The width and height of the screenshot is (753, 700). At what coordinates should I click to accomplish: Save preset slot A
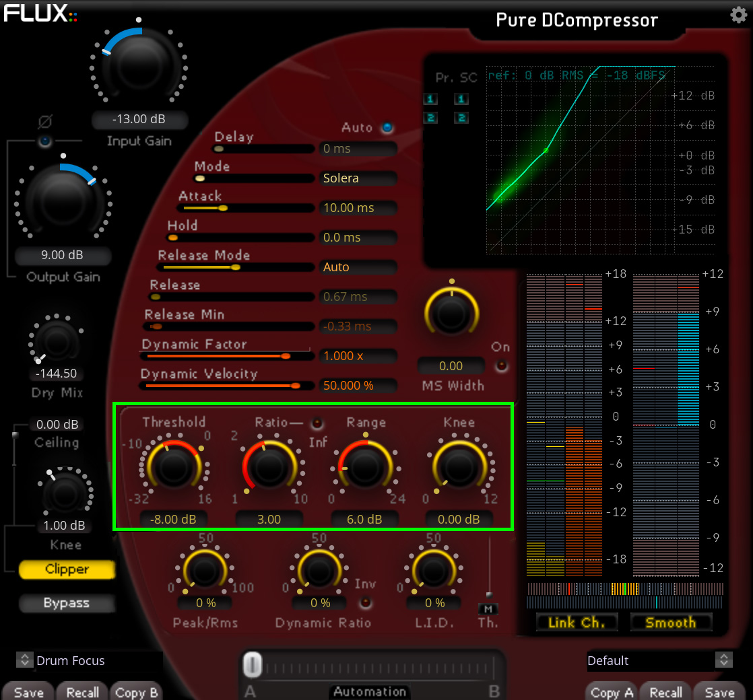29,693
